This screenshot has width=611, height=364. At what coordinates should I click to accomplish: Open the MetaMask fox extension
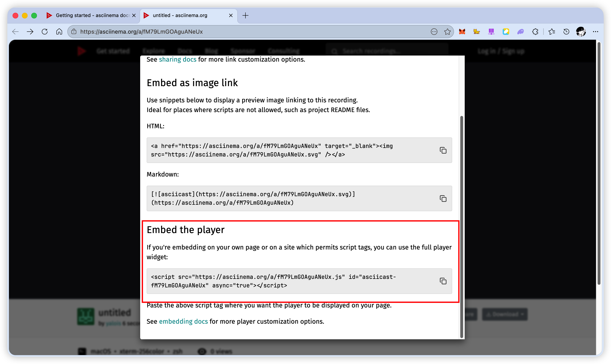462,32
